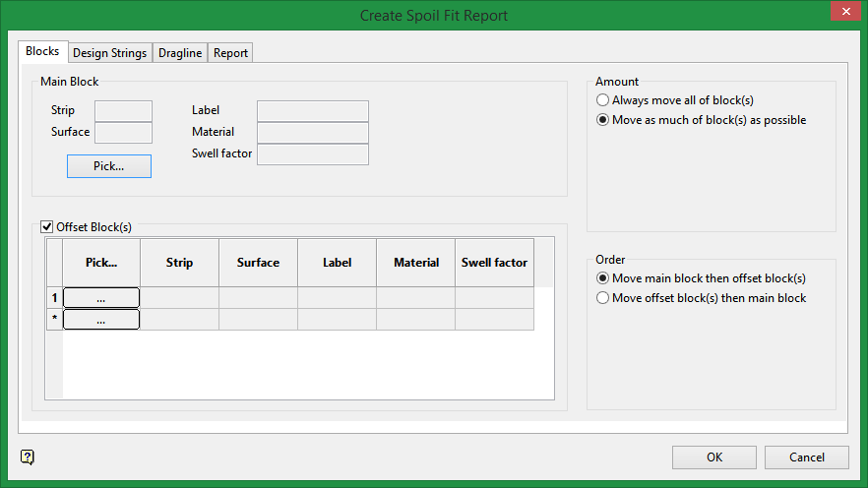
Task: Choose Move offset block(s) then main block
Action: point(602,298)
